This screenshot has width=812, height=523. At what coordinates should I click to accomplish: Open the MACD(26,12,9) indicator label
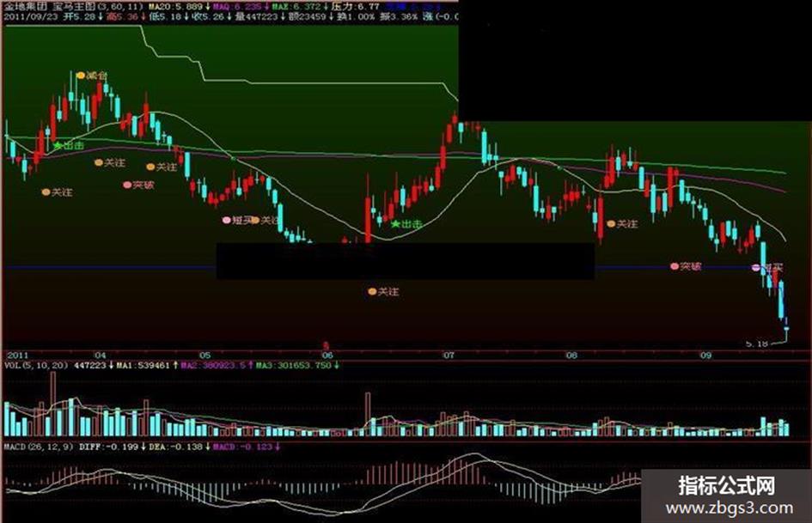pos(40,447)
